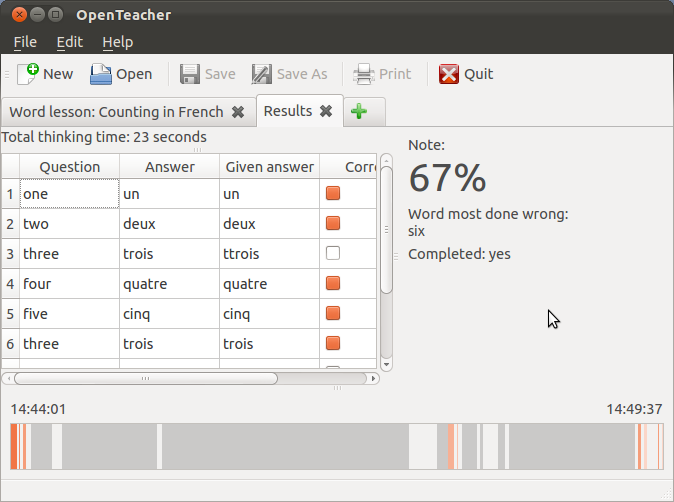Close the Word lesson tab
This screenshot has width=674, height=502.
click(x=238, y=112)
